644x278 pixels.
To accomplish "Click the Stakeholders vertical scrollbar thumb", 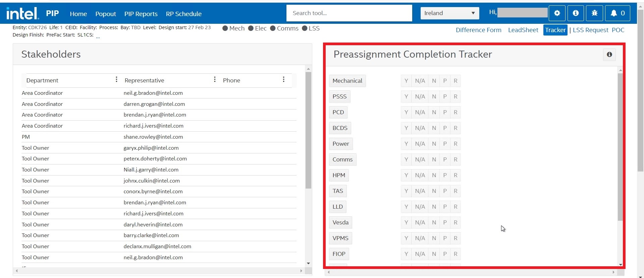I will (x=308, y=131).
